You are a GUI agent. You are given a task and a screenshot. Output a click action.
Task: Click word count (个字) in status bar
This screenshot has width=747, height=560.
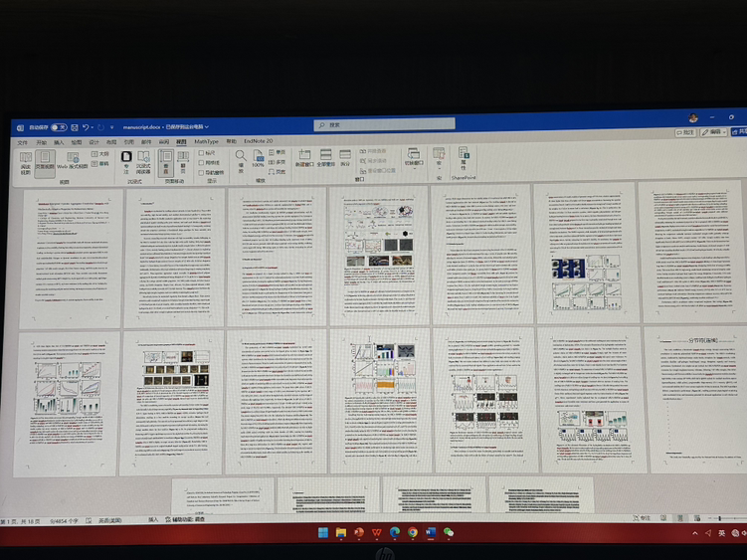click(x=64, y=520)
